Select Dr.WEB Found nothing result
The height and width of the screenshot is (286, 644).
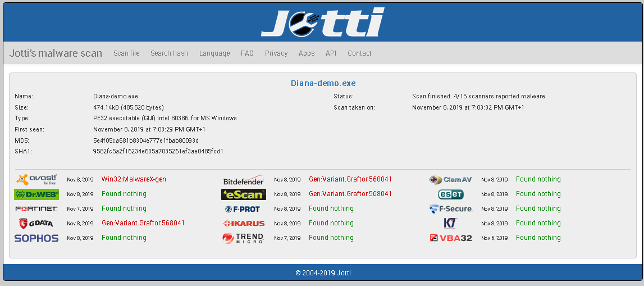(124, 193)
